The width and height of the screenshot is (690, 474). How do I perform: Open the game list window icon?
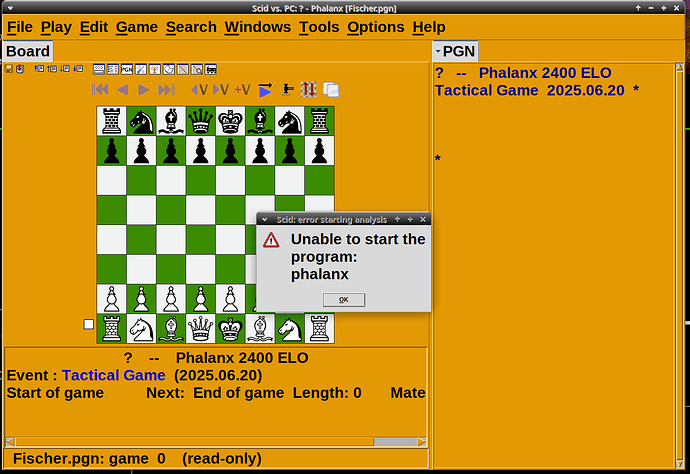pyautogui.click(x=113, y=69)
